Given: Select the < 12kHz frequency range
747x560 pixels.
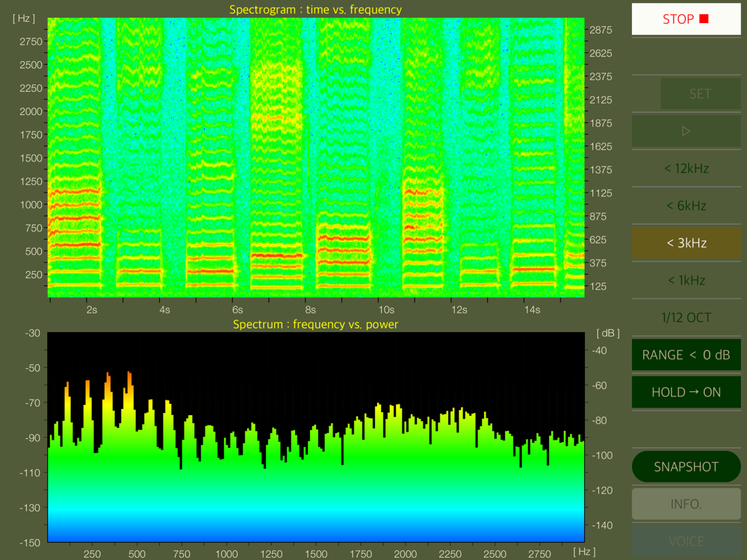Looking at the screenshot, I should tap(686, 169).
